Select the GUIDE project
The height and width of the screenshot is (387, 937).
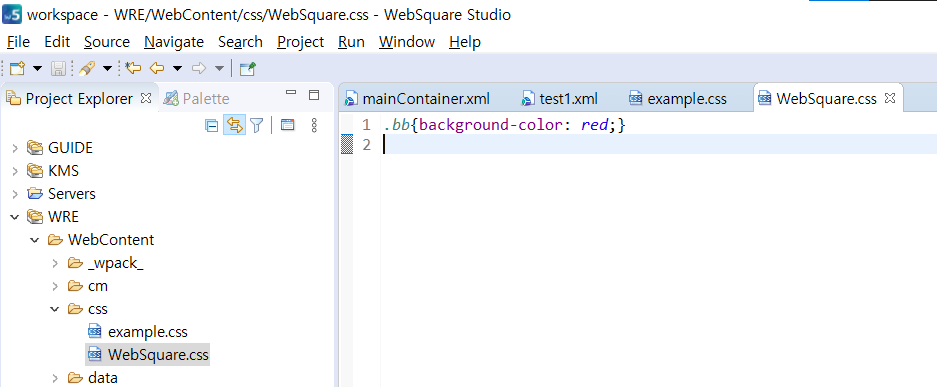[x=71, y=148]
